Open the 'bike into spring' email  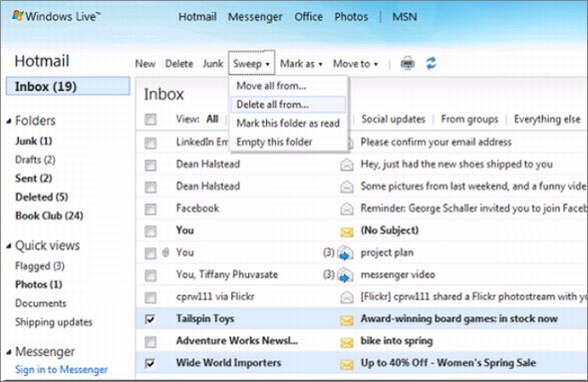[x=397, y=341]
